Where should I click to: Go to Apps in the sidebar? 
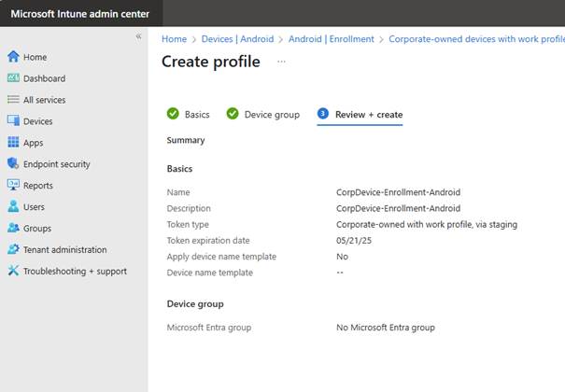pyautogui.click(x=33, y=143)
